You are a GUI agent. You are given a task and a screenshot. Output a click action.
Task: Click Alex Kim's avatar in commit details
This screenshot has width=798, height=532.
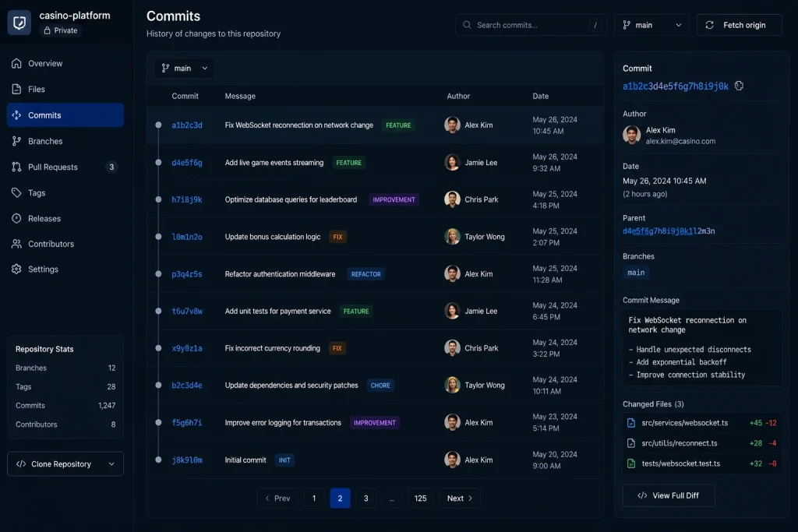click(631, 135)
